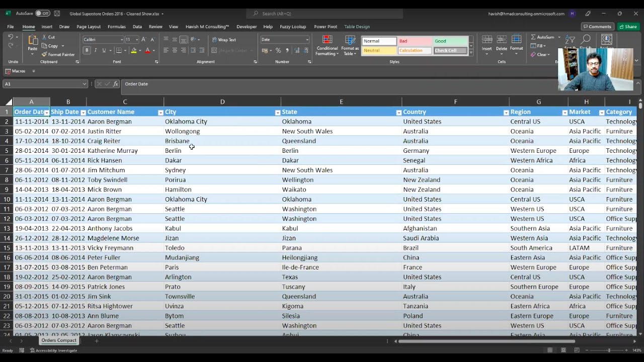Toggle Bold formatting
The height and width of the screenshot is (362, 644).
(87, 50)
